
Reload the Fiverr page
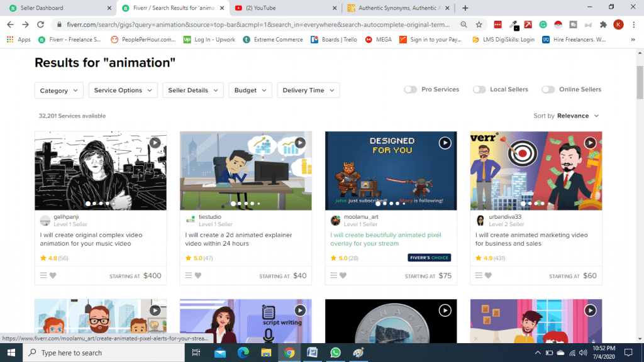pyautogui.click(x=40, y=25)
